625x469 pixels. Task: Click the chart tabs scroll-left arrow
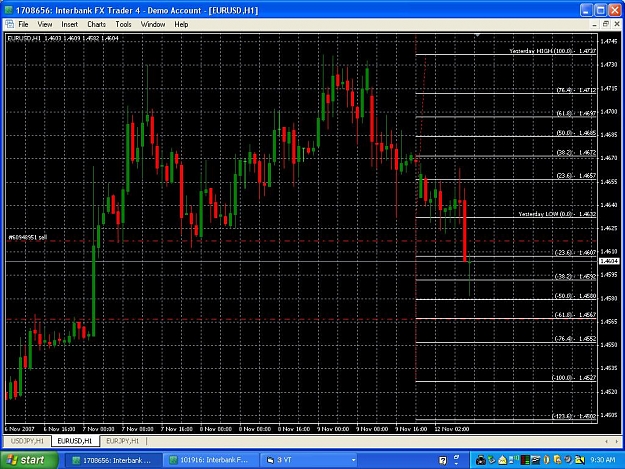(606, 441)
